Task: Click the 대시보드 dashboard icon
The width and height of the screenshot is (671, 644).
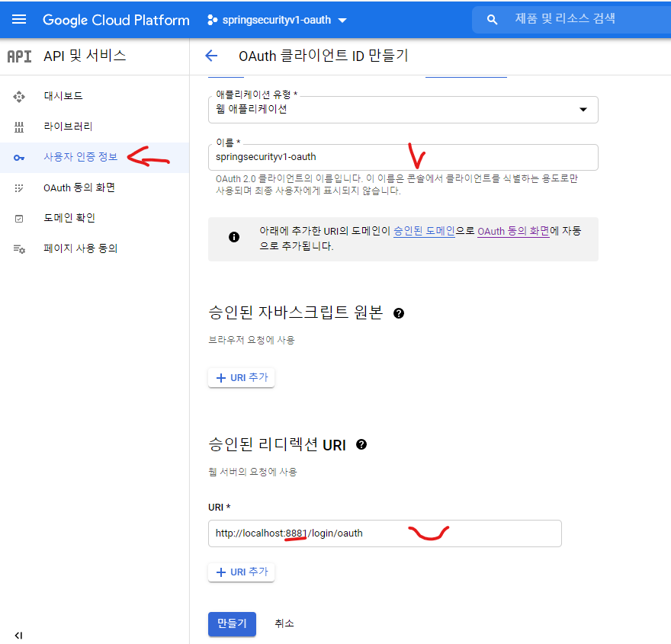Action: [x=19, y=97]
